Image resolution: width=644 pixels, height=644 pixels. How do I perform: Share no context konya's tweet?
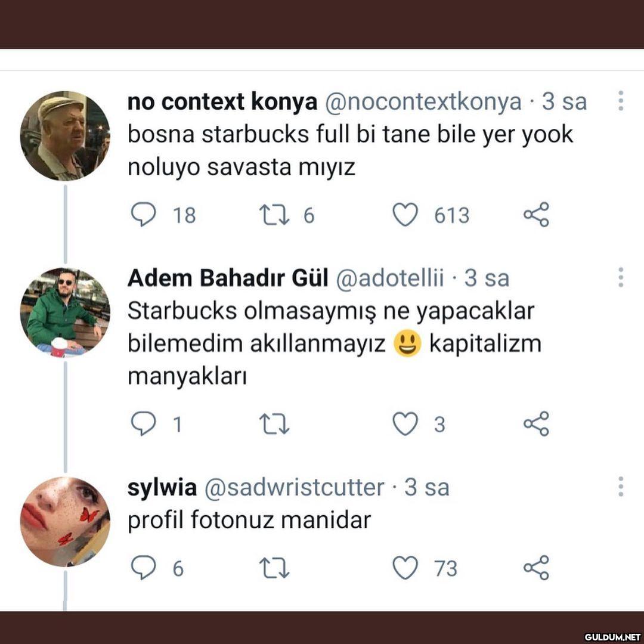pos(536,215)
